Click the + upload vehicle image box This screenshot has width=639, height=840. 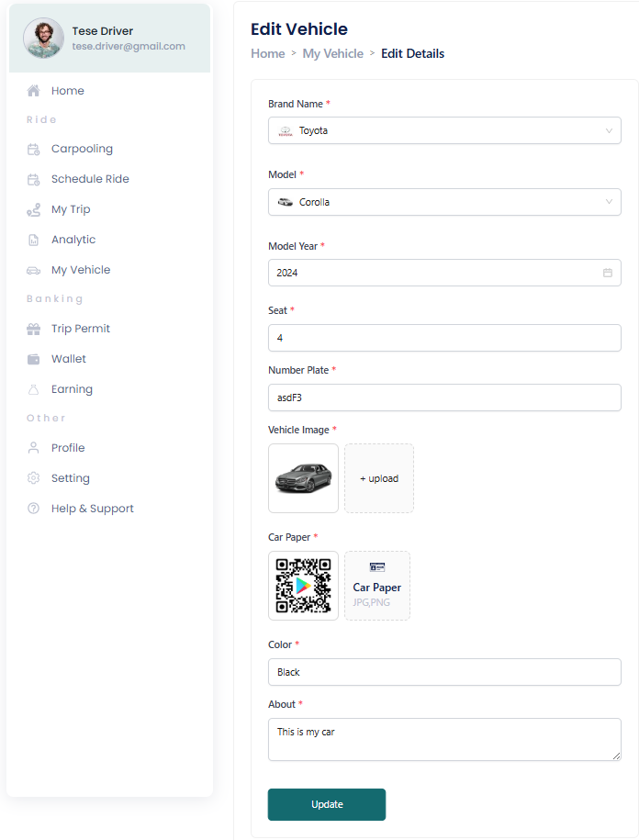(x=379, y=478)
